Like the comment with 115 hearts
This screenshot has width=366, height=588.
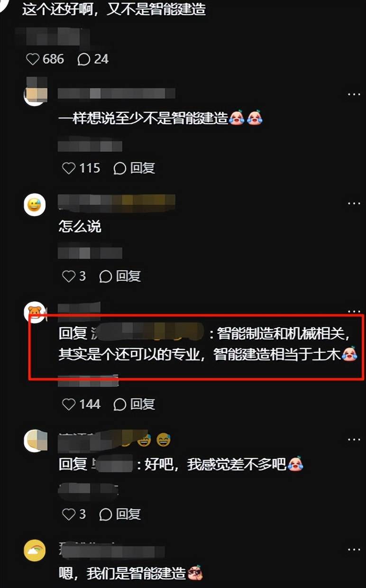[x=81, y=168]
